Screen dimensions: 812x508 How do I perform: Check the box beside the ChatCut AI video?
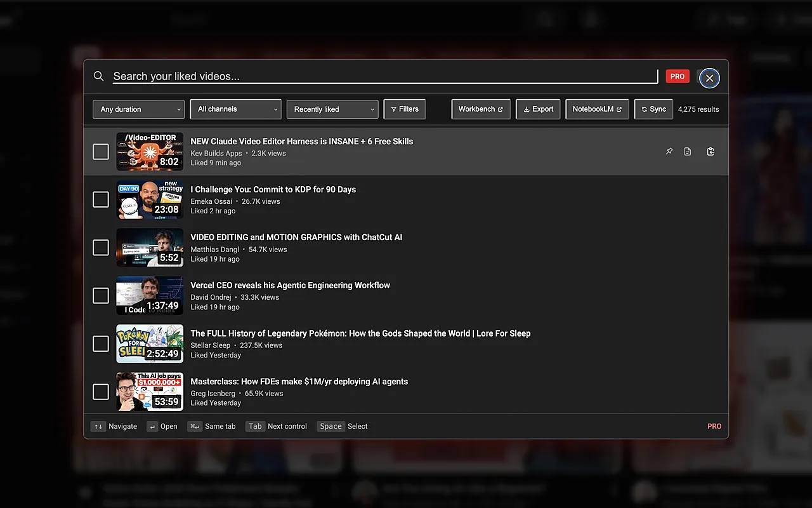coord(101,248)
